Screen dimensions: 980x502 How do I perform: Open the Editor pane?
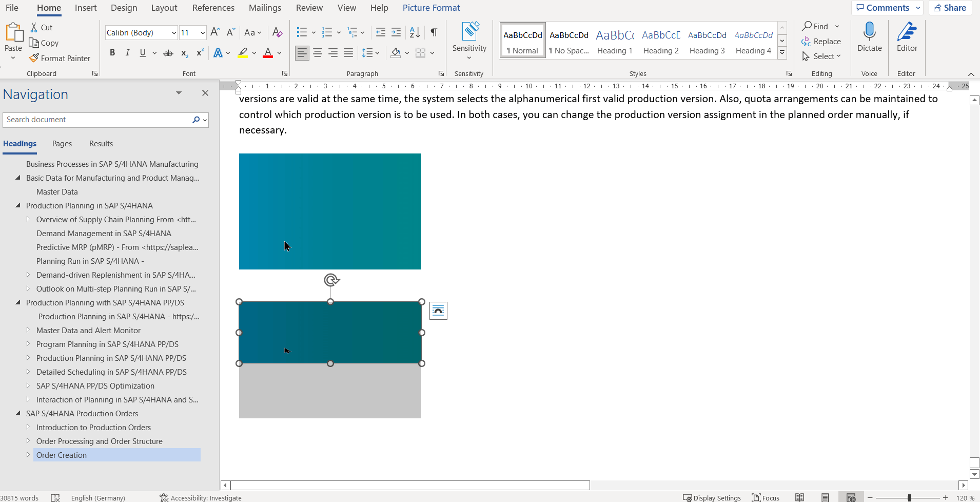coord(907,37)
